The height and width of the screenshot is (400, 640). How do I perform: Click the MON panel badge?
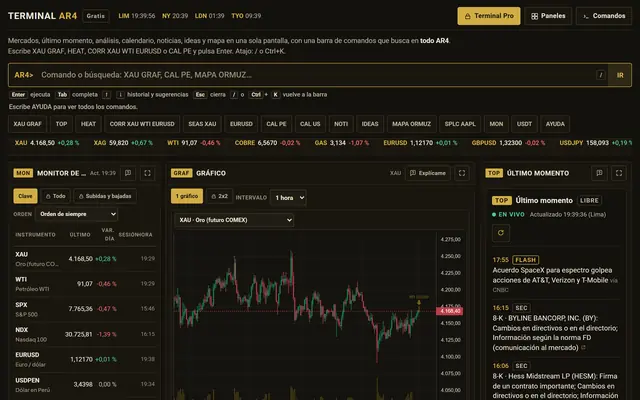tap(23, 173)
